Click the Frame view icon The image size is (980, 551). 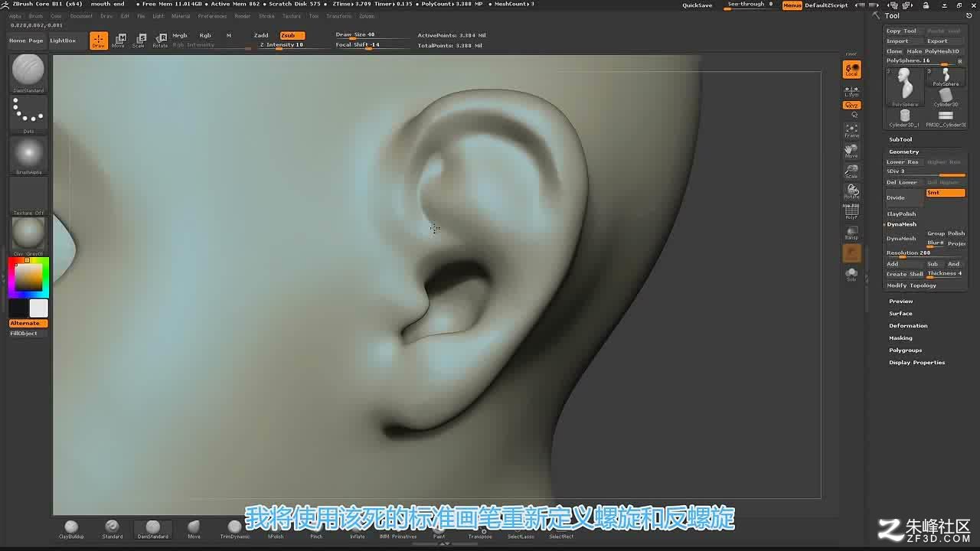851,130
